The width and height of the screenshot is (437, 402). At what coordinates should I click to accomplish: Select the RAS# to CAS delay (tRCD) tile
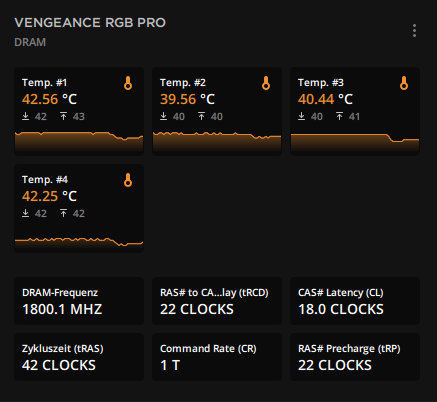[217, 301]
